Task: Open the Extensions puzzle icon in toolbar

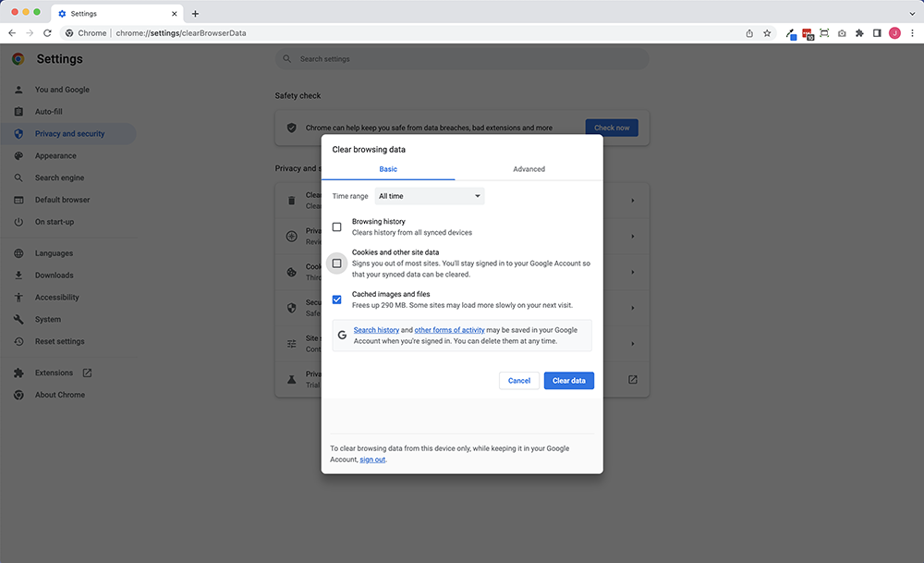Action: (x=859, y=33)
